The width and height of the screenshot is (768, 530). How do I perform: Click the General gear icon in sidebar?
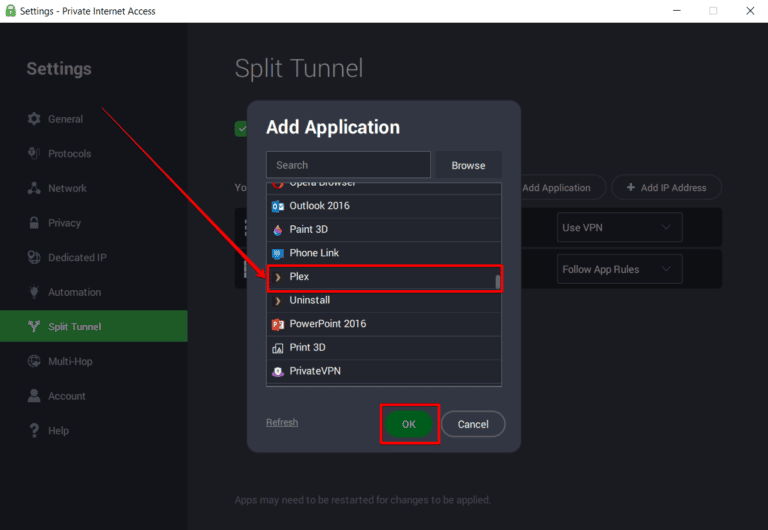coord(34,119)
